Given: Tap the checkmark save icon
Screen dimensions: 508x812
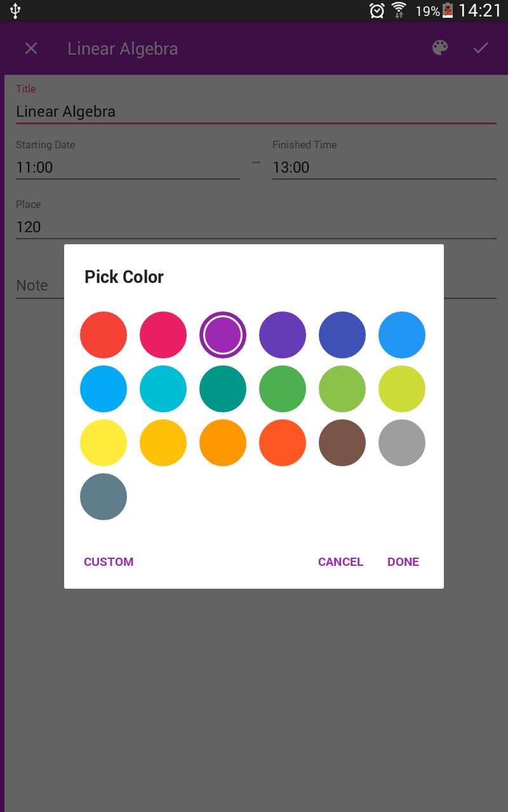Looking at the screenshot, I should pyautogui.click(x=481, y=48).
